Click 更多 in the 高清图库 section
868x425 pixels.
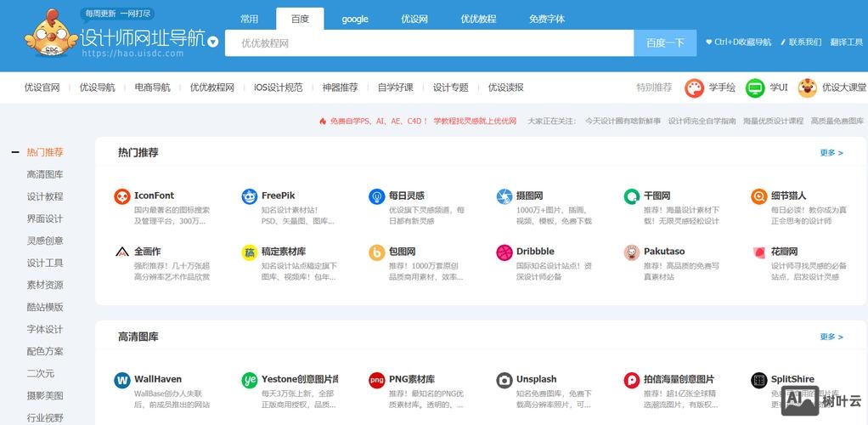pyautogui.click(x=831, y=337)
